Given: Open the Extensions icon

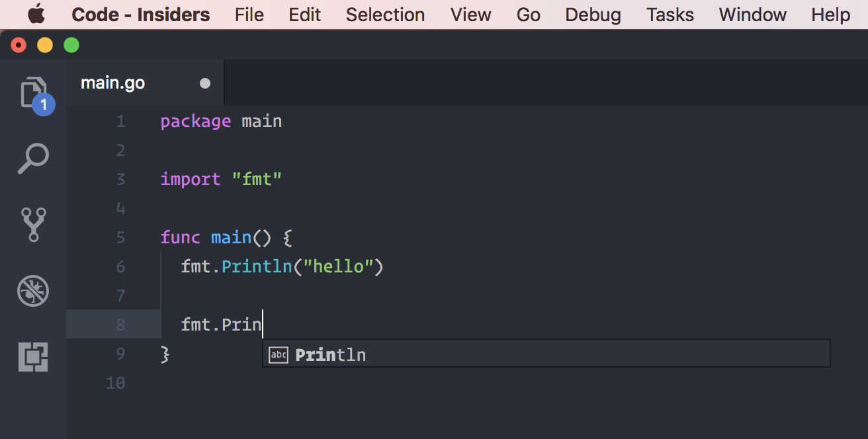Looking at the screenshot, I should click(x=32, y=357).
